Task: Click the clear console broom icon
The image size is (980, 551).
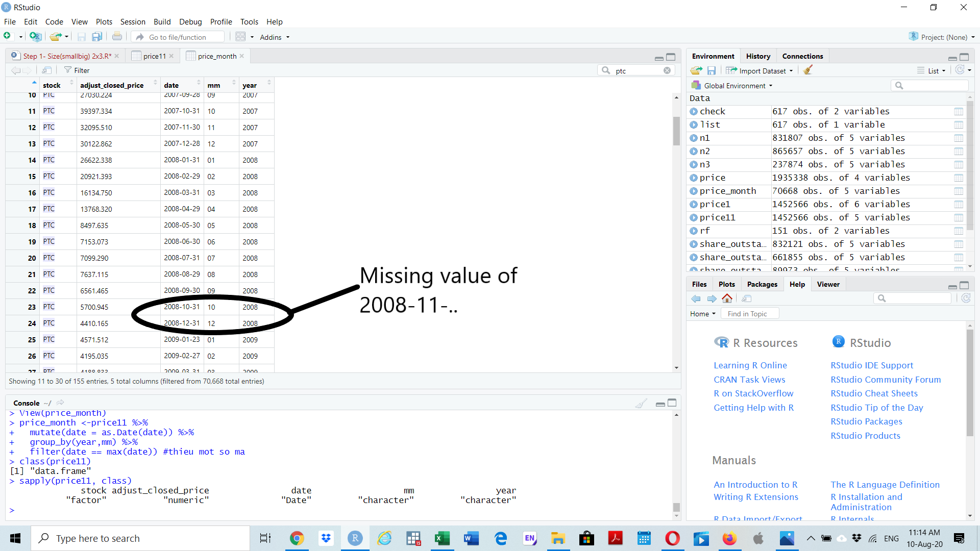Action: pos(641,404)
